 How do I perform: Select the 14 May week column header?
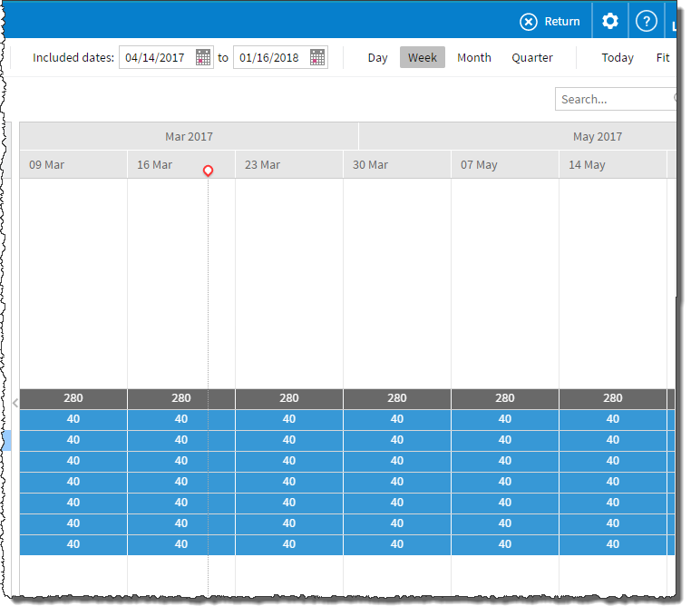(x=612, y=165)
